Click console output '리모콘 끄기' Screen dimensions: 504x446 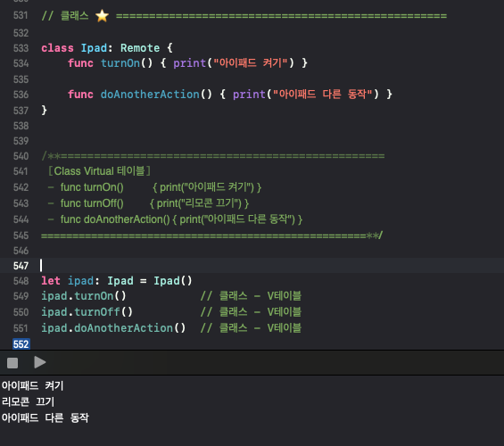click(x=29, y=401)
